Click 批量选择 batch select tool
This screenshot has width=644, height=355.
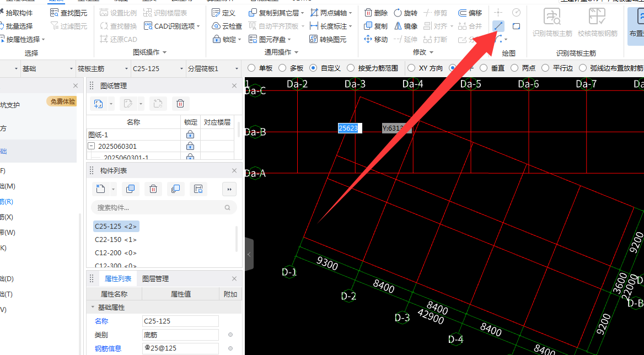pyautogui.click(x=15, y=26)
